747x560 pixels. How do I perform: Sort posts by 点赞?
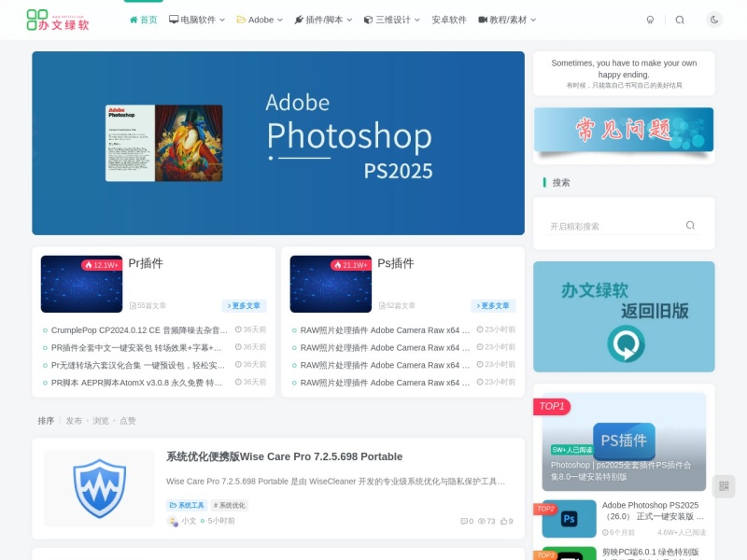[x=128, y=421]
